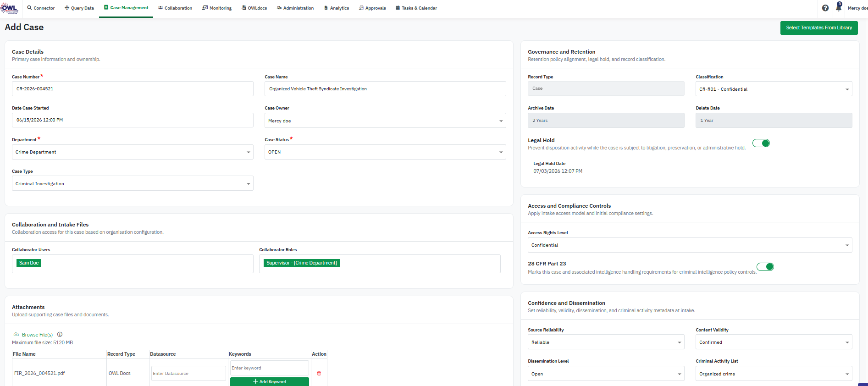Click the Case Name input field
This screenshot has width=868, height=386.
tap(385, 88)
